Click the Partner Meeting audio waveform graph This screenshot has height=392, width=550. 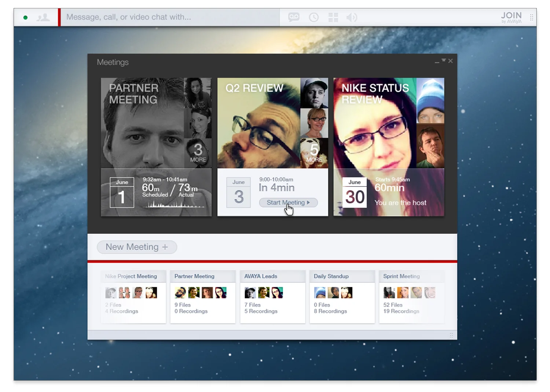[x=174, y=204]
